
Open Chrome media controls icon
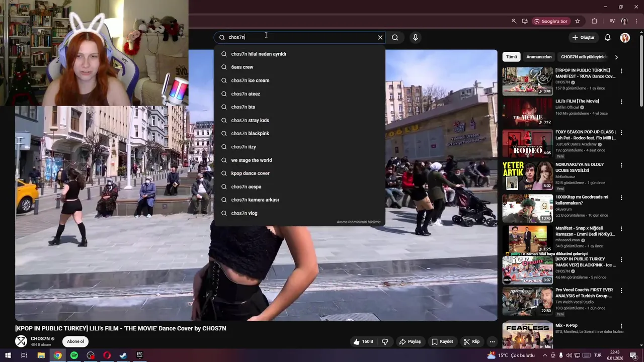(x=612, y=21)
